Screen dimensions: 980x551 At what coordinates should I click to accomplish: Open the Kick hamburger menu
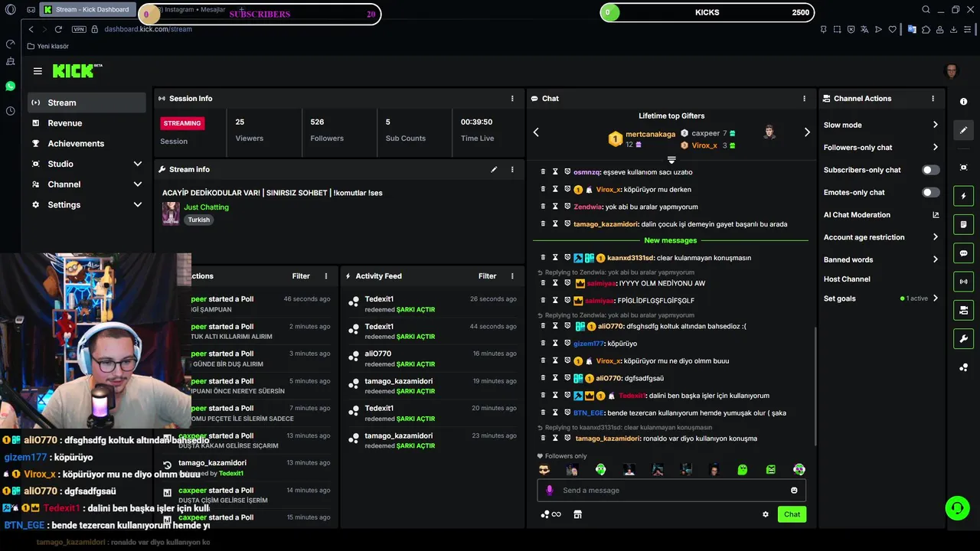click(38, 71)
